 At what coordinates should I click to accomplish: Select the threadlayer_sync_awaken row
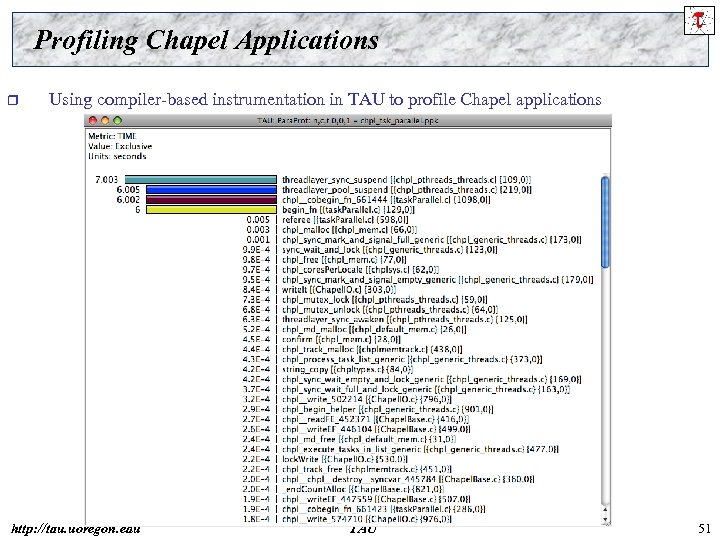click(x=405, y=319)
